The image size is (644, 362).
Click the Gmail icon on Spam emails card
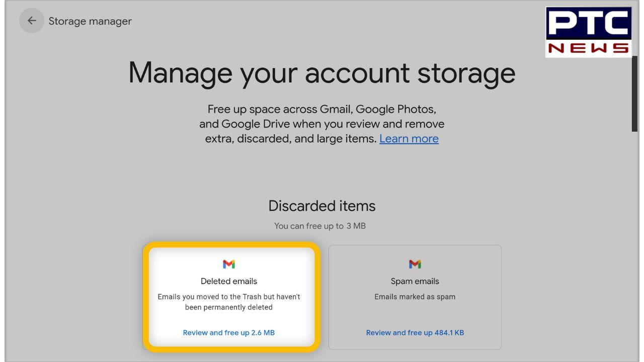click(415, 264)
